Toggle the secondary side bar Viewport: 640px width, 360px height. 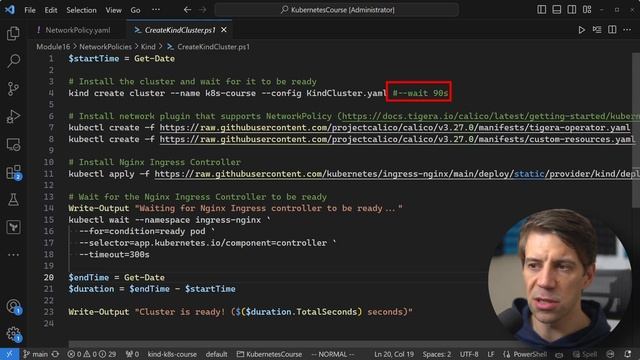[571, 10]
